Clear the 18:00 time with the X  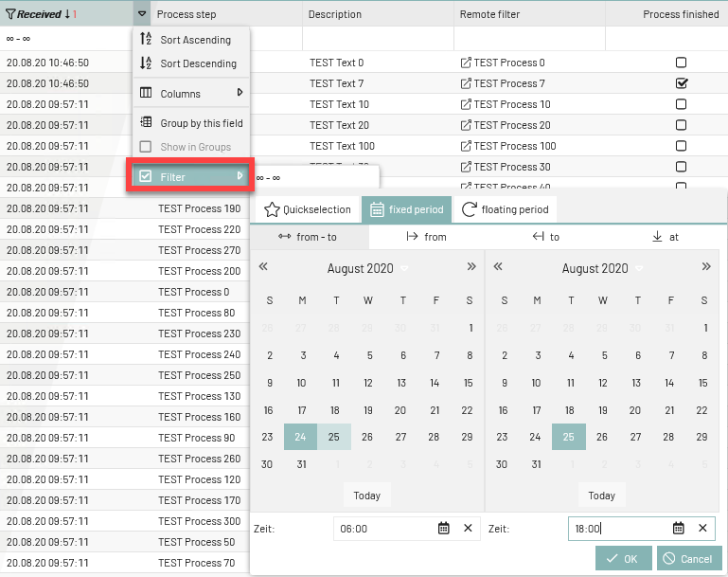click(703, 528)
